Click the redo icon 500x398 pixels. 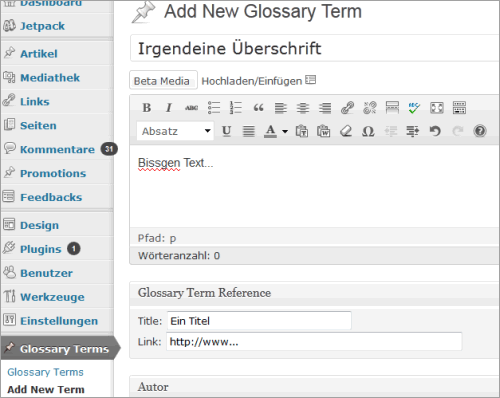(457, 131)
